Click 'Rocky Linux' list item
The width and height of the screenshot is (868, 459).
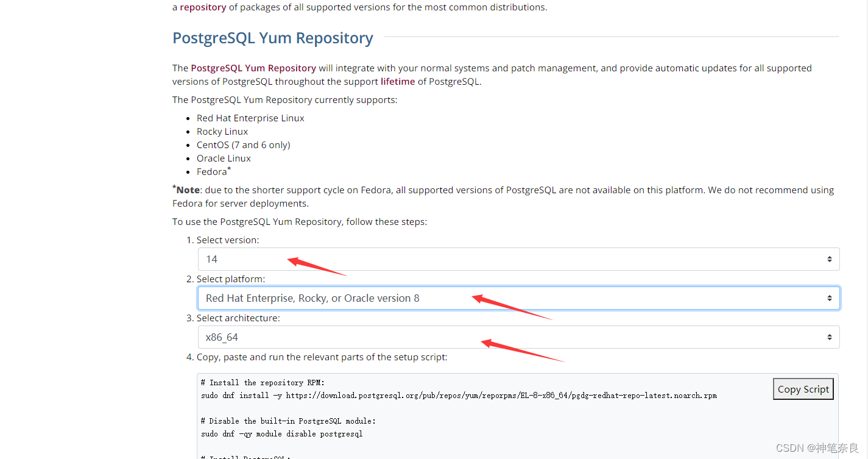(222, 132)
